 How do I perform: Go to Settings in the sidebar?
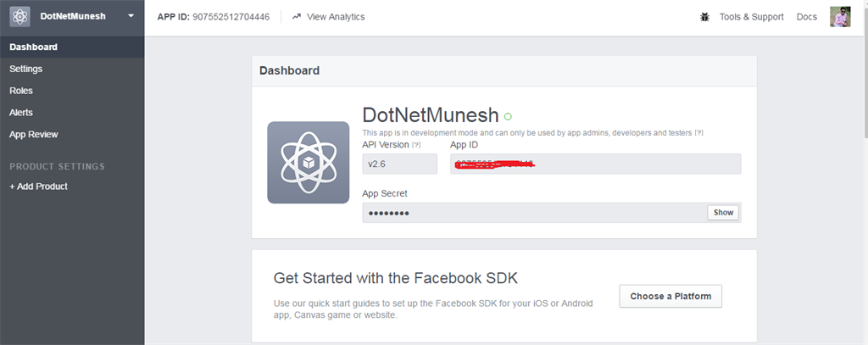click(26, 69)
